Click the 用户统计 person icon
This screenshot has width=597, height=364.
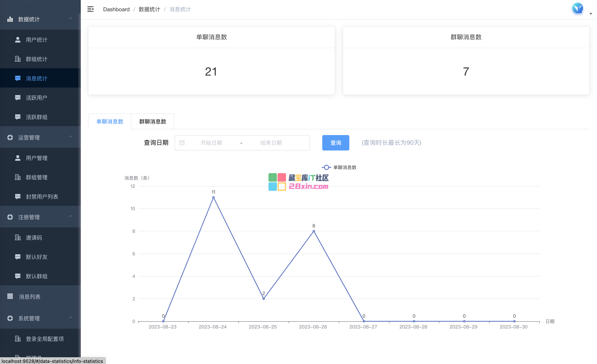point(18,40)
